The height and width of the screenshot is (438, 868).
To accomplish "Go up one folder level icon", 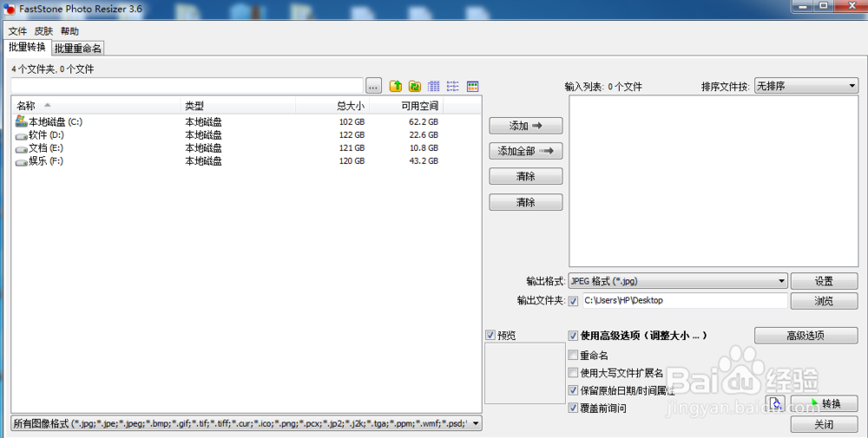I will coord(395,86).
